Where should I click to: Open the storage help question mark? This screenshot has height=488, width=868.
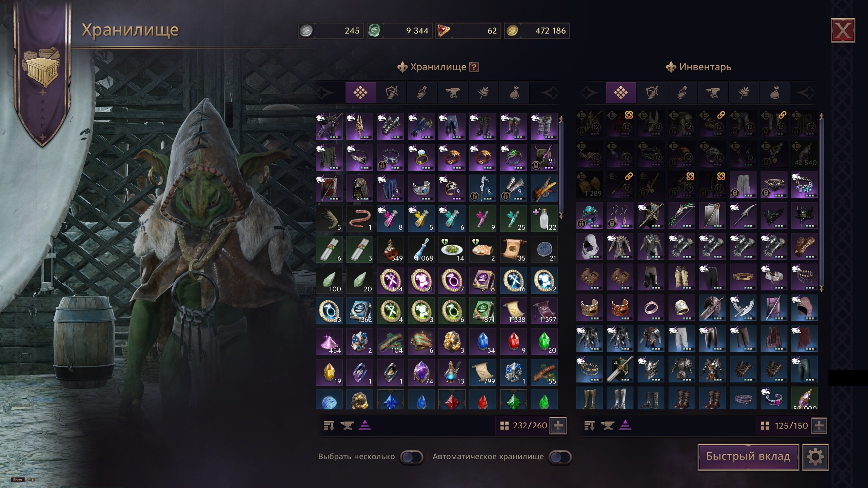pos(474,67)
